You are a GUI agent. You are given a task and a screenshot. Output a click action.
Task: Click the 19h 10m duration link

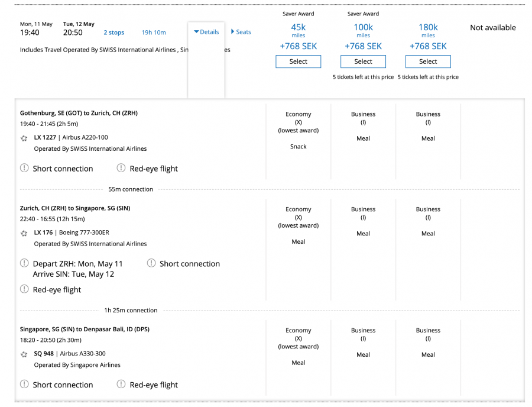tap(153, 32)
